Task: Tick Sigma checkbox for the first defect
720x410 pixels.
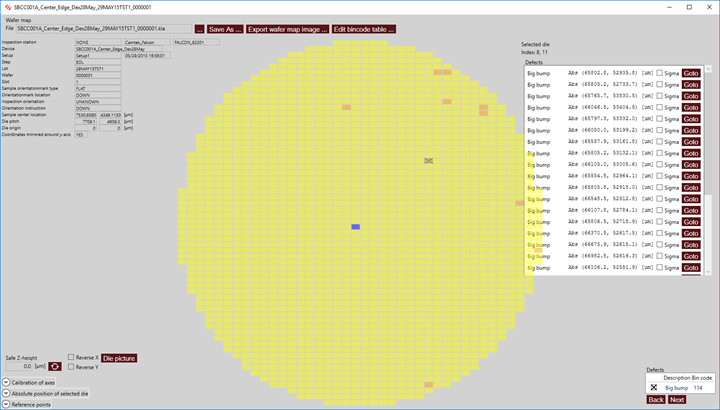Action: pyautogui.click(x=660, y=73)
